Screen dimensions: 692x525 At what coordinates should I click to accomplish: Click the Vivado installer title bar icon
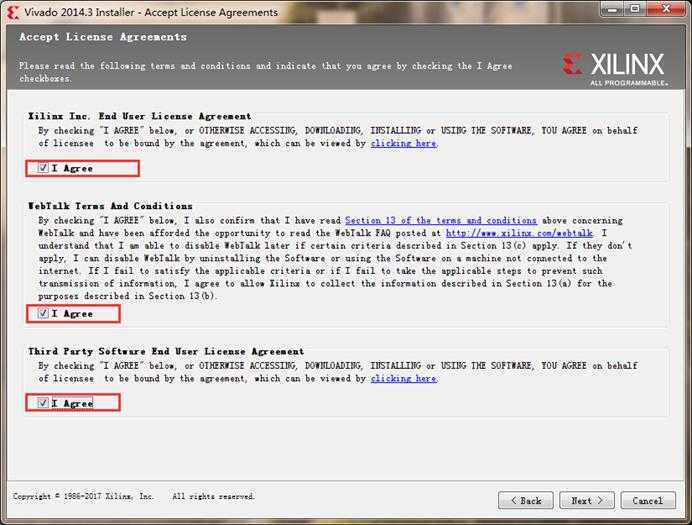click(x=13, y=12)
